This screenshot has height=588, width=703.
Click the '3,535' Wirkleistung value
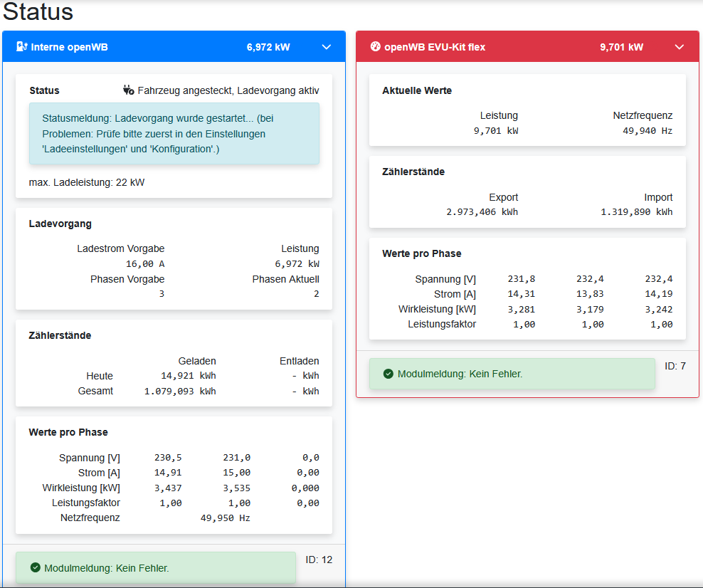coord(237,488)
